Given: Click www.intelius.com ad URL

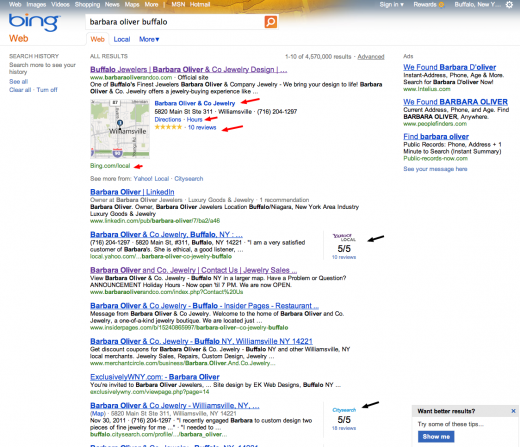Looking at the screenshot, I should (x=427, y=89).
